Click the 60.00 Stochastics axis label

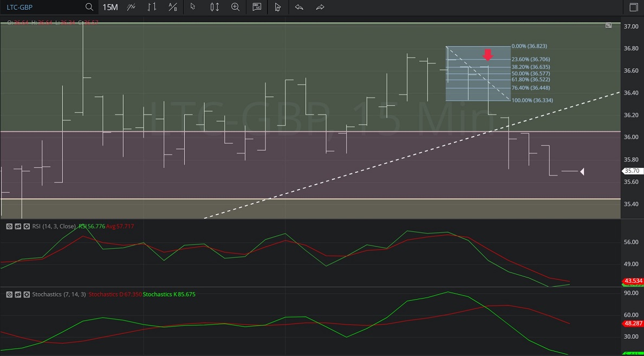tap(631, 315)
